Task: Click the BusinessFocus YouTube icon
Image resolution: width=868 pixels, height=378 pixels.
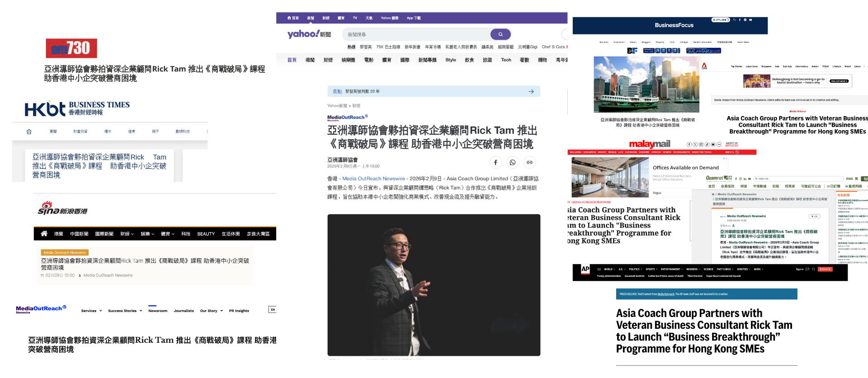Action: point(750,20)
